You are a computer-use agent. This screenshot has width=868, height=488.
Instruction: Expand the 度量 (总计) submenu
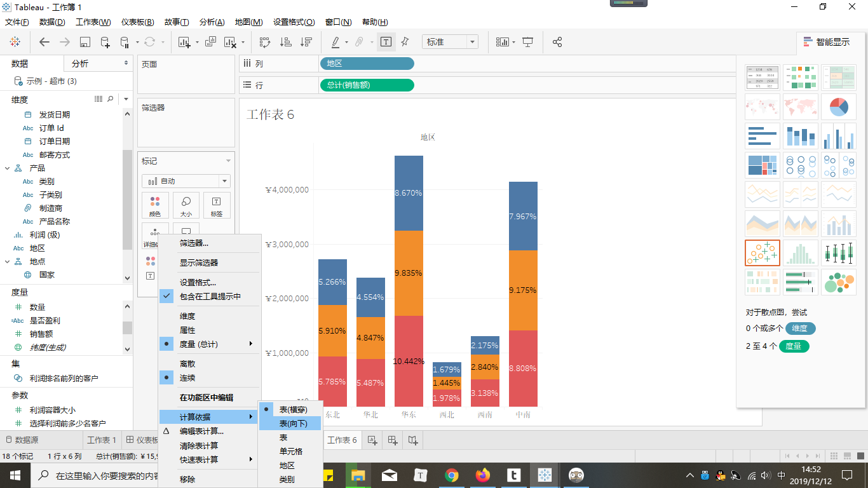tap(210, 344)
